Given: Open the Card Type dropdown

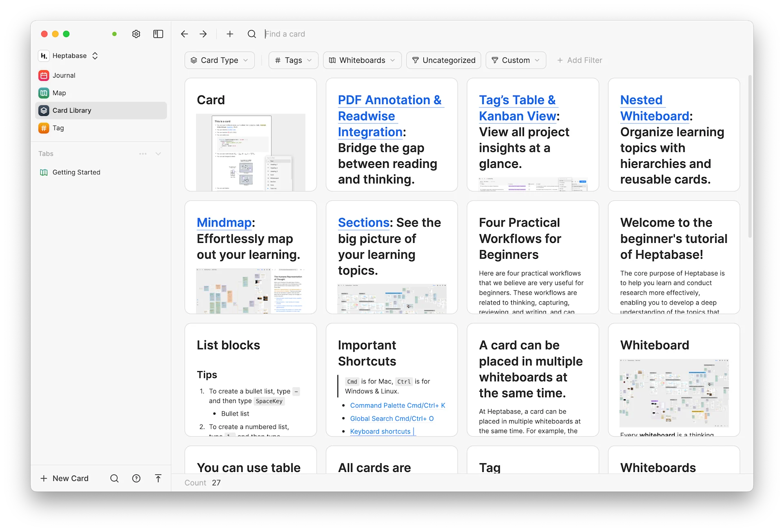Looking at the screenshot, I should pos(219,60).
